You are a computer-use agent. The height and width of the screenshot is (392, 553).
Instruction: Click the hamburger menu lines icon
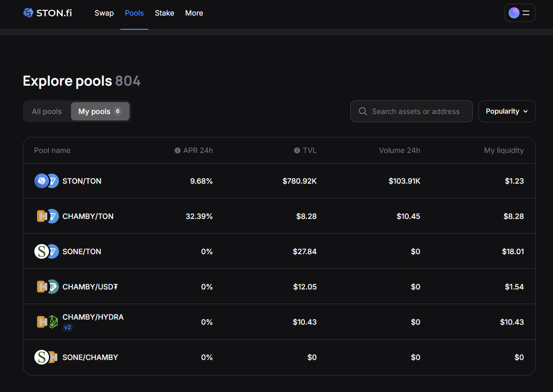[x=526, y=13]
